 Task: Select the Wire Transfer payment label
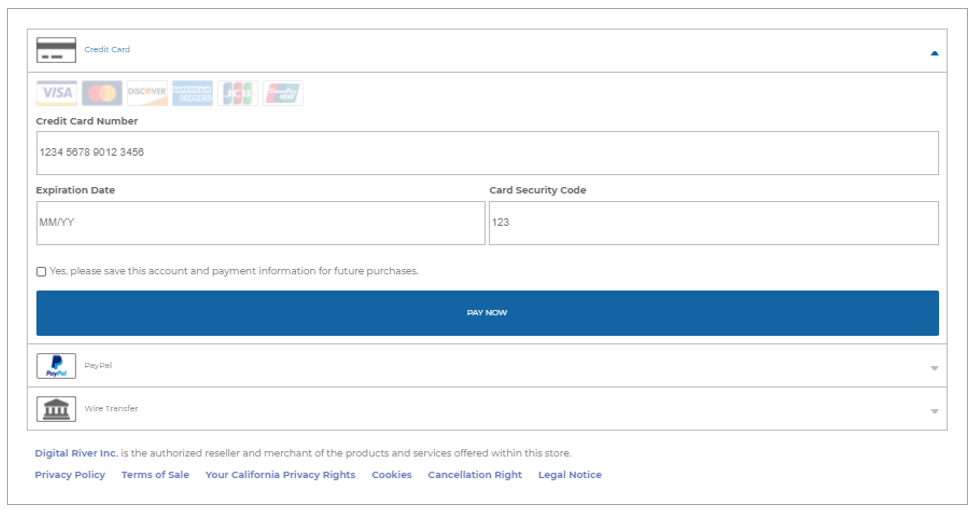click(112, 409)
